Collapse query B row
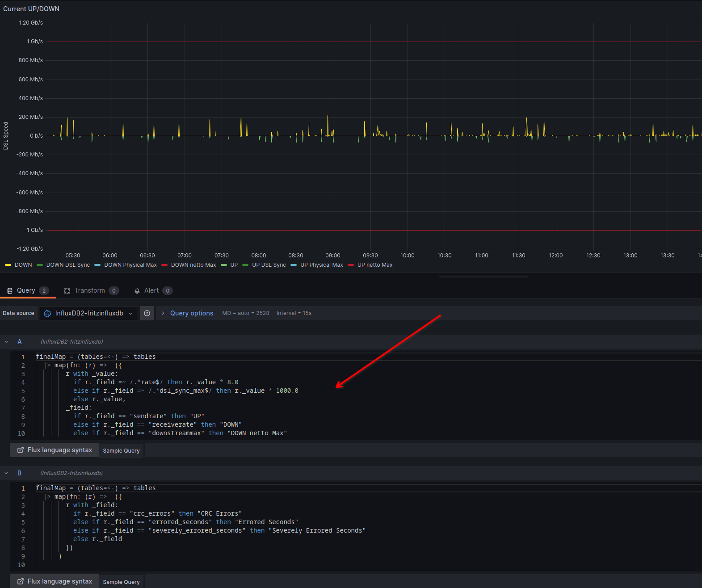The image size is (702, 588). [6, 473]
